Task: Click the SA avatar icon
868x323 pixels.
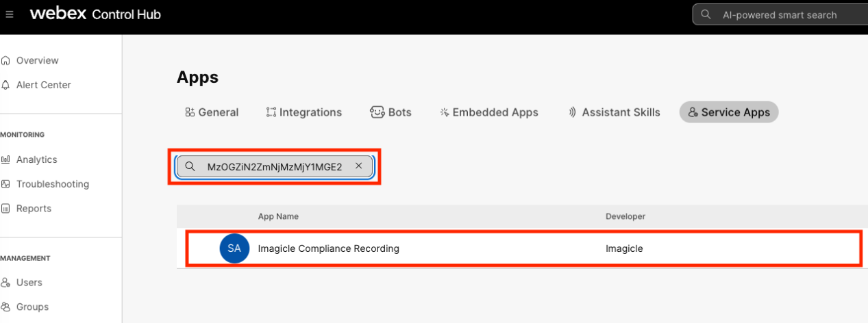Action: (x=234, y=248)
